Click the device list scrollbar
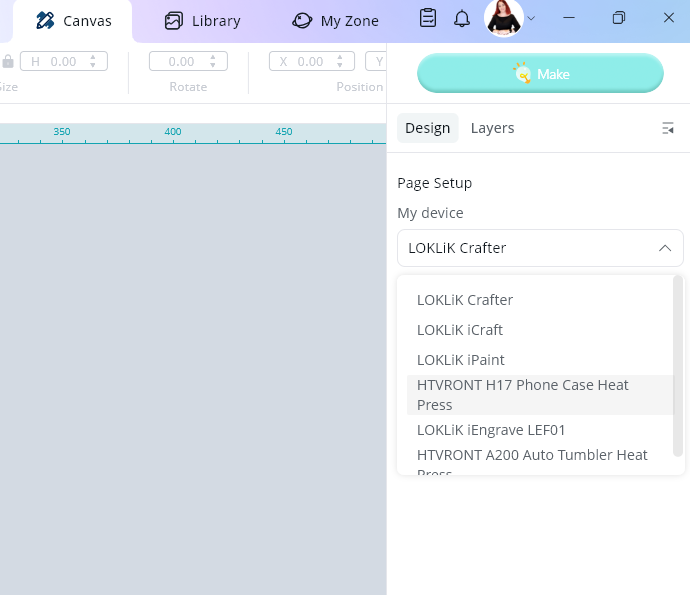Viewport: 690px width, 595px height. pos(678,366)
